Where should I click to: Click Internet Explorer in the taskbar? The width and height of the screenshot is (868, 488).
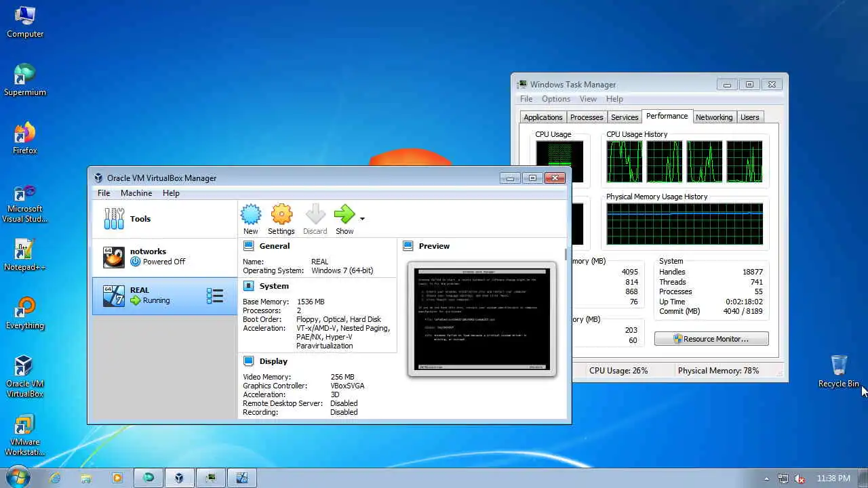[x=55, y=478]
